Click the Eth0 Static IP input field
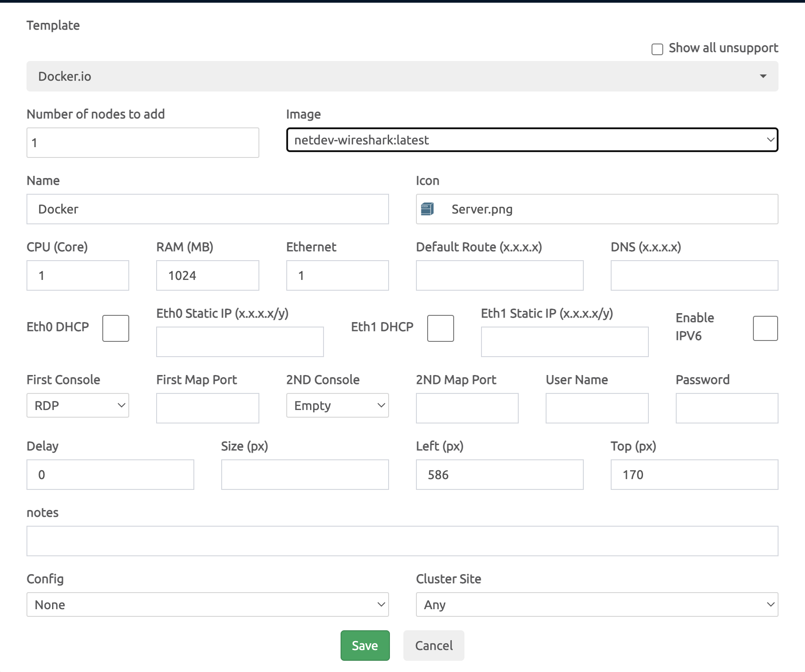805x672 pixels. 240,342
